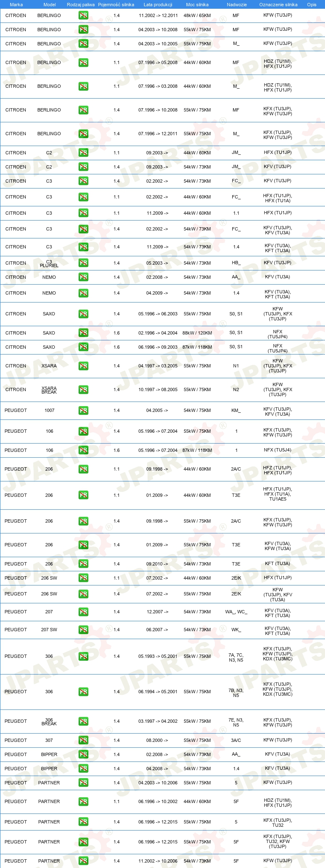This screenshot has width=325, height=868.
Task: Click fuel icon in SAXO 06.1996 -> 09.2003 row
Action: coord(84,347)
